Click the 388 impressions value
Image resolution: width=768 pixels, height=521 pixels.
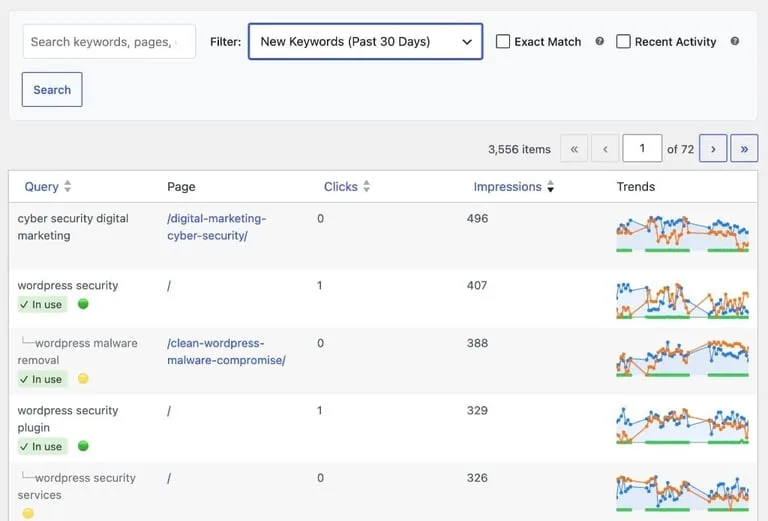tap(477, 343)
